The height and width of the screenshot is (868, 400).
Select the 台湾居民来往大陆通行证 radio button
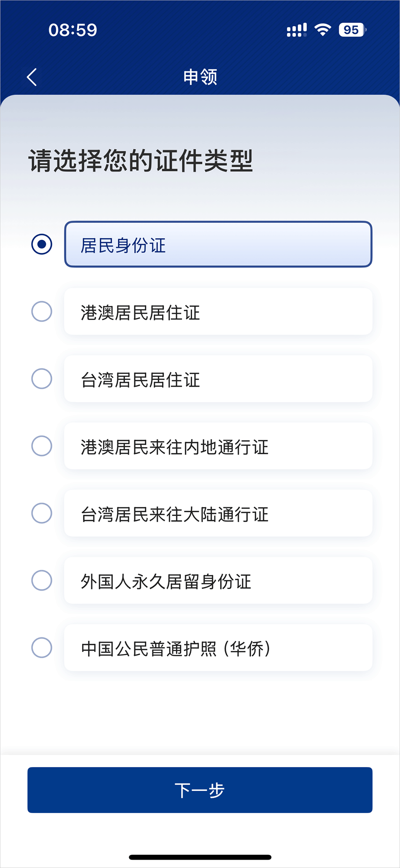tap(42, 513)
